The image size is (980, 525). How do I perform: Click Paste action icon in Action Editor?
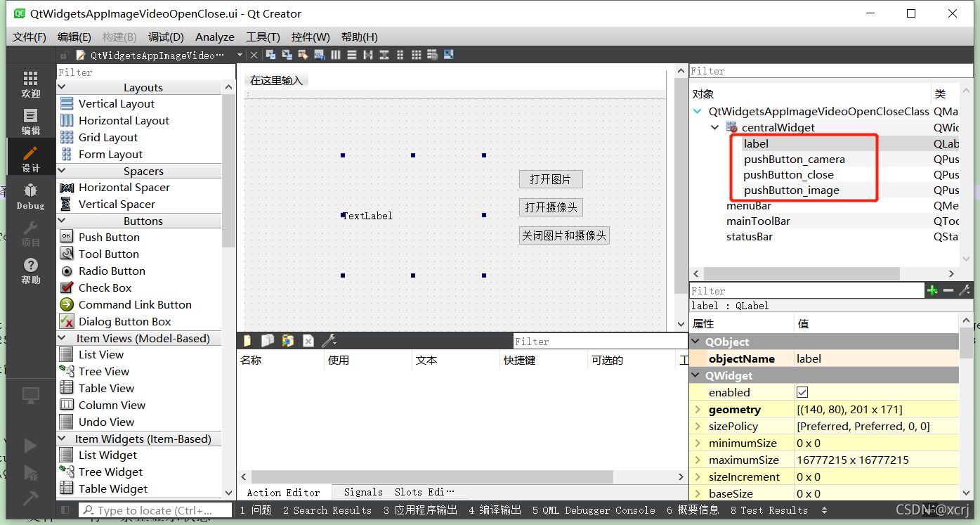(288, 341)
